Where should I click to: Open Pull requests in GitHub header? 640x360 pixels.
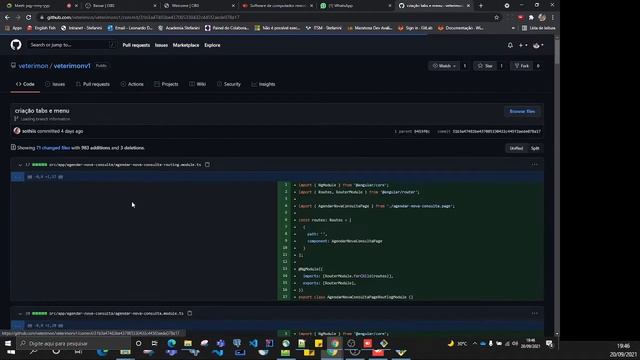(136, 45)
